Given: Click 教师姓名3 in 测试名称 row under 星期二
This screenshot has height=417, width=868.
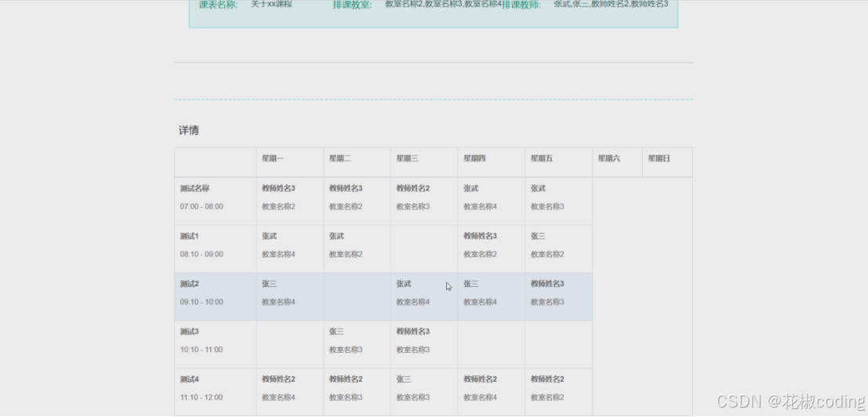Looking at the screenshot, I should (x=346, y=189).
